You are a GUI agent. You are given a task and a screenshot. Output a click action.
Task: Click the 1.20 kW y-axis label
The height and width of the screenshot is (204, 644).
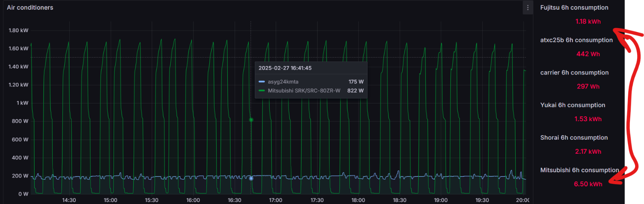(x=19, y=84)
